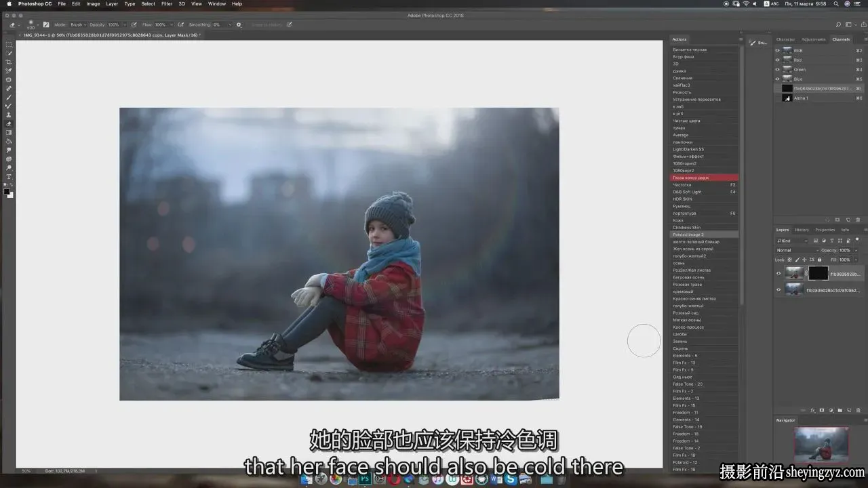Open smoothing options gear icon
868x488 pixels.
[239, 24]
